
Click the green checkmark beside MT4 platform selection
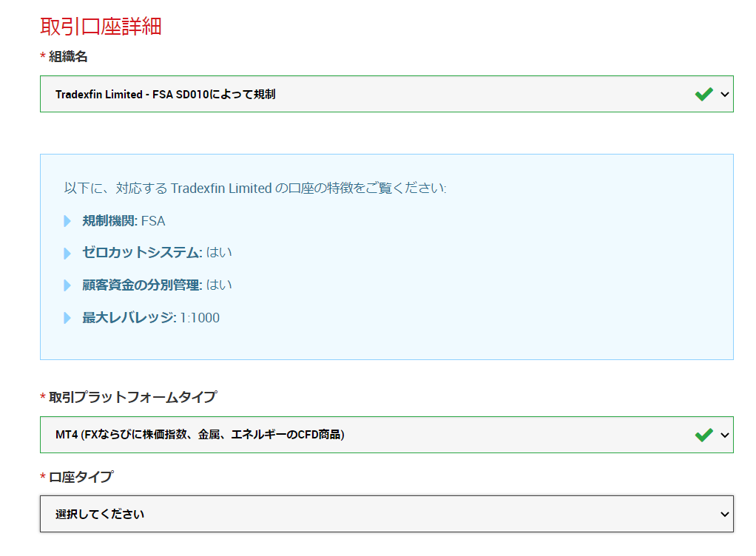click(703, 435)
